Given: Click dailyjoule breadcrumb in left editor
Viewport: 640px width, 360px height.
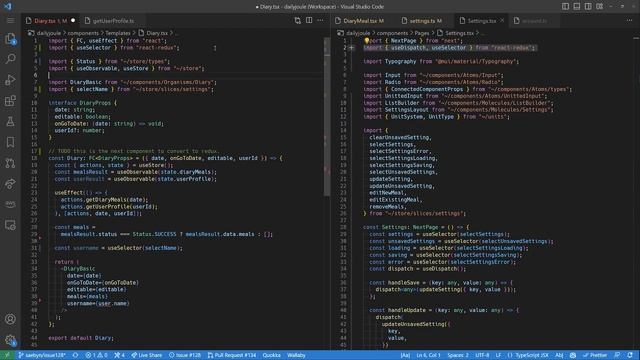Looking at the screenshot, I should click(x=49, y=33).
